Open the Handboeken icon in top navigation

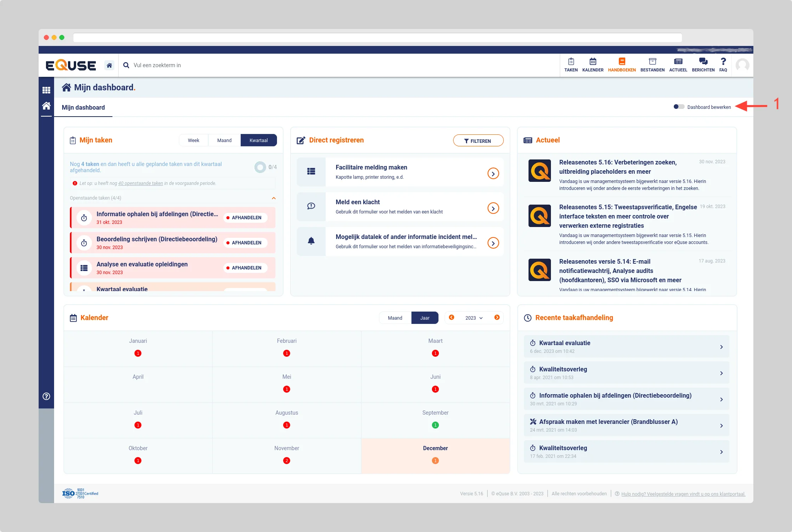[x=622, y=65]
